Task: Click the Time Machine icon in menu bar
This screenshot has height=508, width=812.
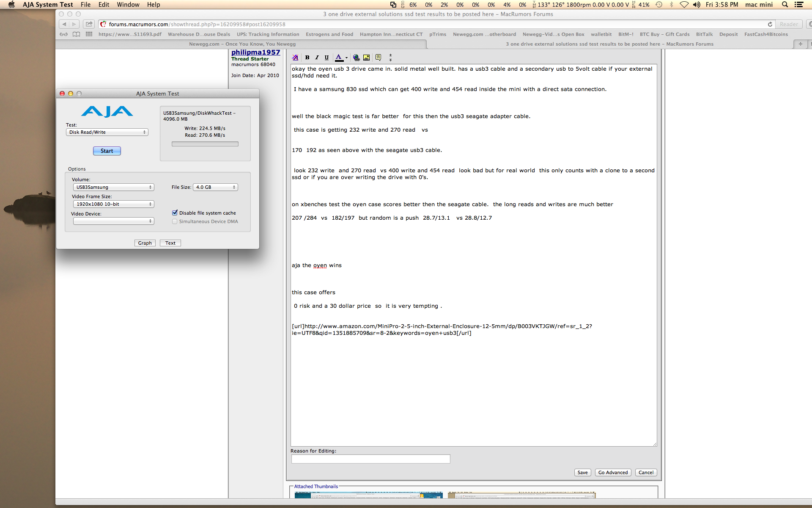Action: point(659,5)
